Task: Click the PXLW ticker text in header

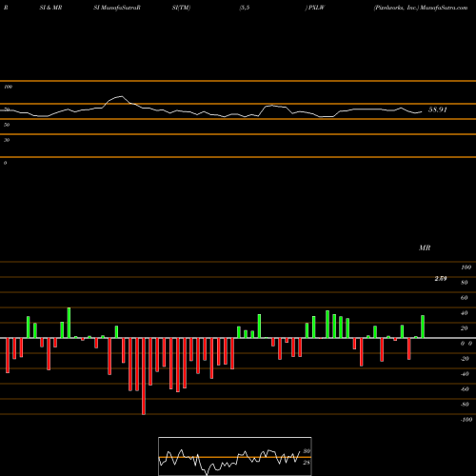Action: coord(317,8)
